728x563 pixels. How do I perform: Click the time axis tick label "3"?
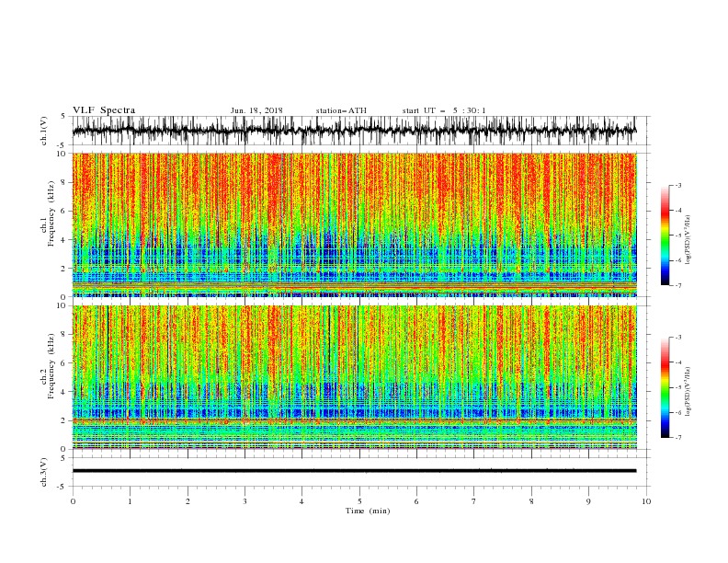click(245, 501)
